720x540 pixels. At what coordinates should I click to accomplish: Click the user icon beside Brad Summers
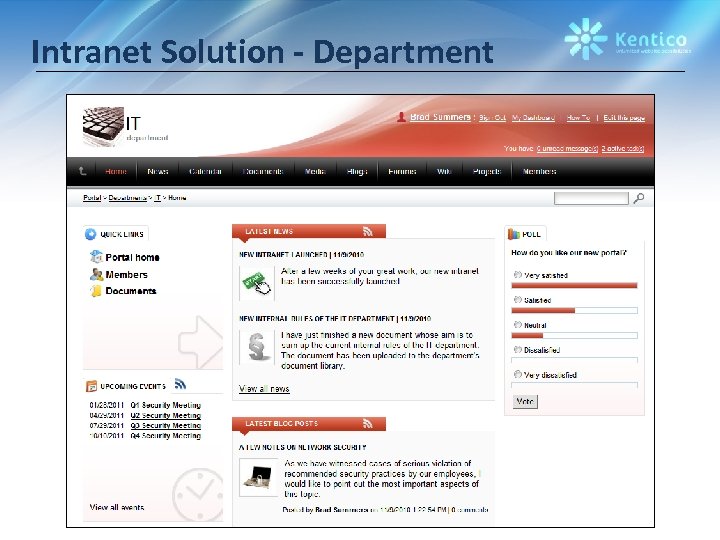pyautogui.click(x=401, y=118)
